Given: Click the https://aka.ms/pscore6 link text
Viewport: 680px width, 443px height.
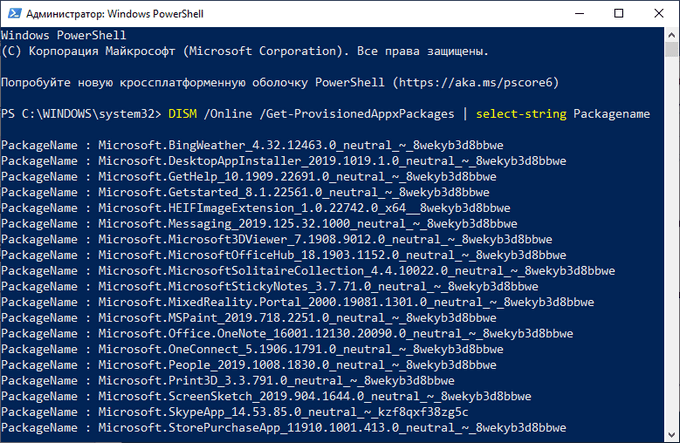Looking at the screenshot, I should [476, 82].
